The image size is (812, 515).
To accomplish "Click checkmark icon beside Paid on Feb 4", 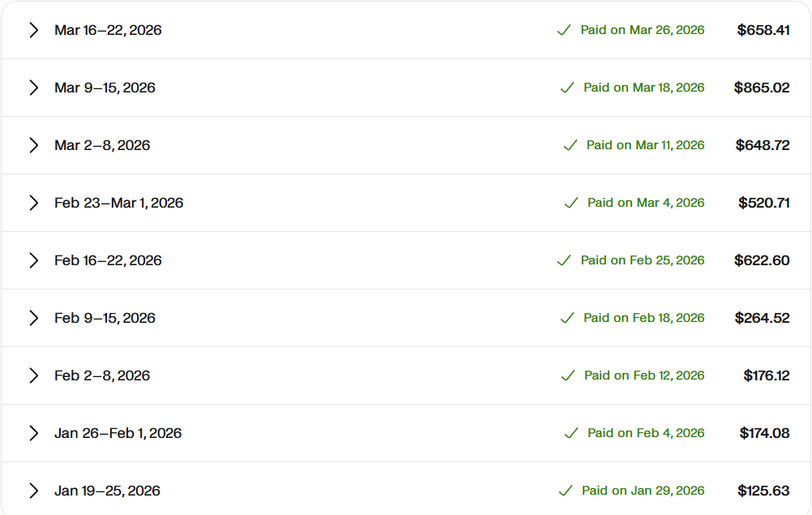I will coord(571,432).
